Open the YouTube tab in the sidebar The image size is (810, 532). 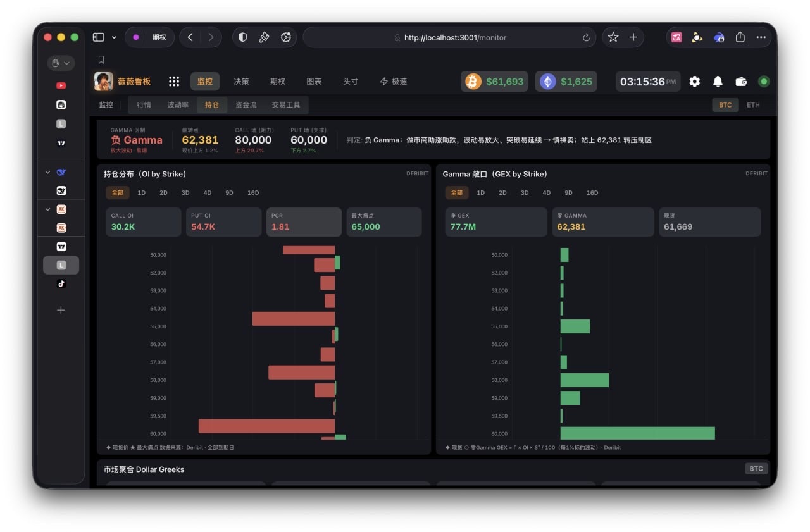(61, 85)
